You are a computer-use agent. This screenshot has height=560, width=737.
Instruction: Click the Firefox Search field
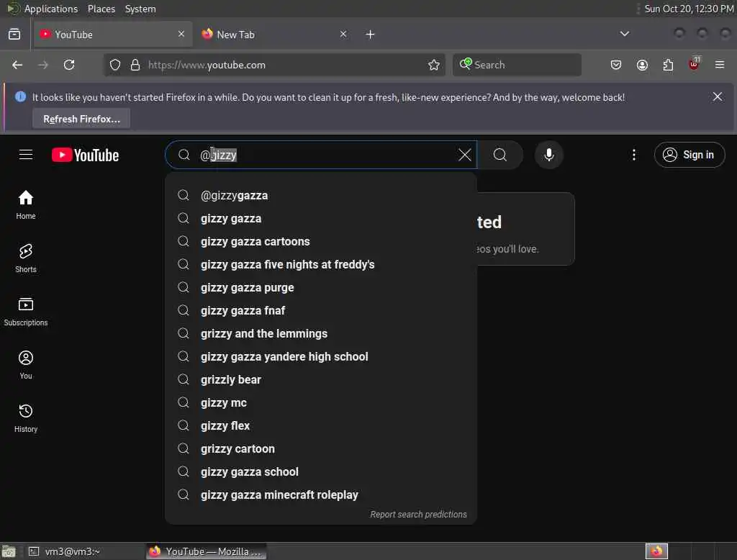517,65
